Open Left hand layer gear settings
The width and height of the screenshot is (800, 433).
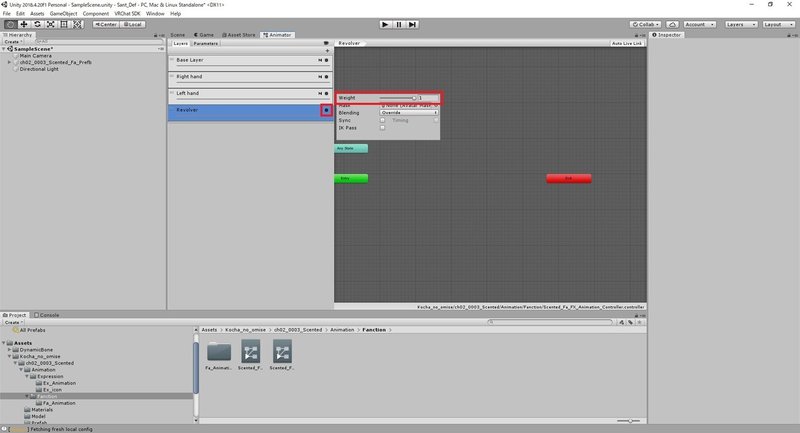pos(327,93)
